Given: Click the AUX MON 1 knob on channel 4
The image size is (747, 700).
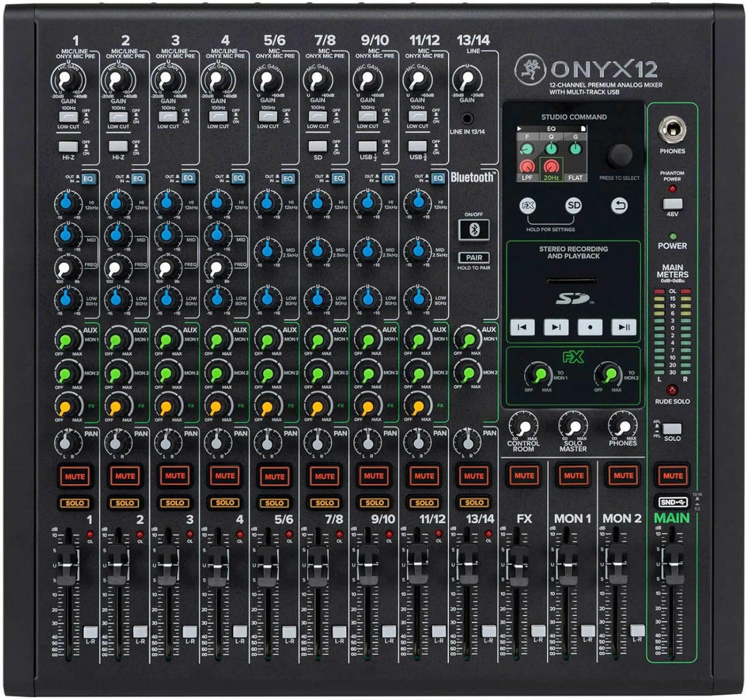Looking at the screenshot, I should (x=217, y=339).
